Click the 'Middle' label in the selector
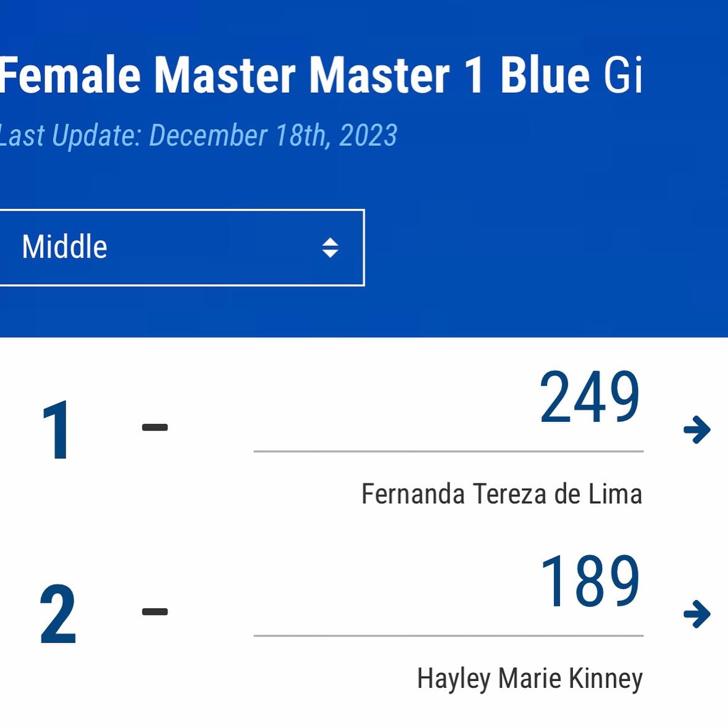The height and width of the screenshot is (728, 728). [x=64, y=247]
